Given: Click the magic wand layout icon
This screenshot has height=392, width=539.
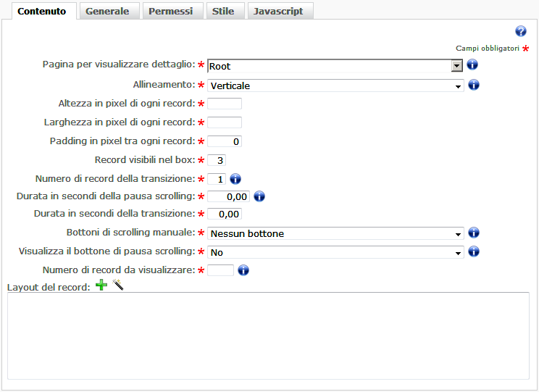Looking at the screenshot, I should (118, 286).
